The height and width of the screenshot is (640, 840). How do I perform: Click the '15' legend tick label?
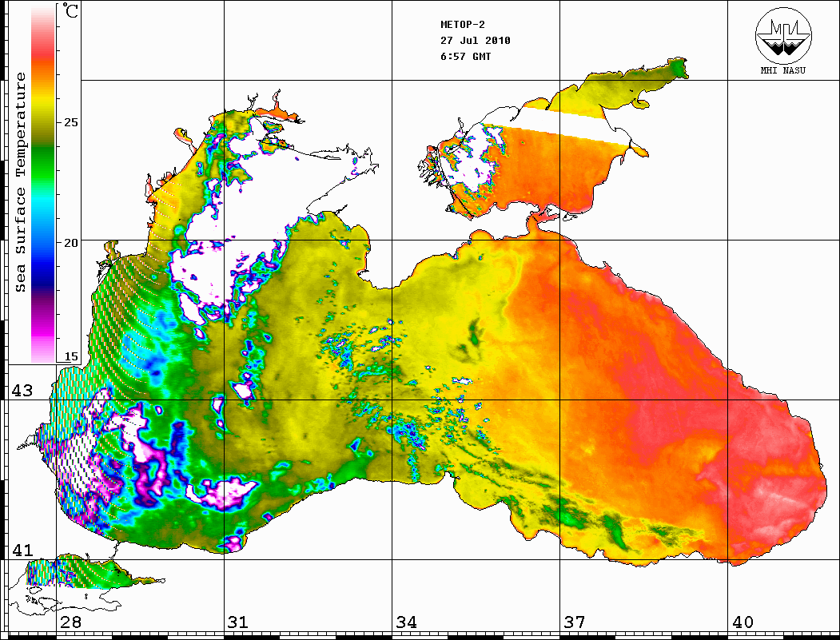70,356
